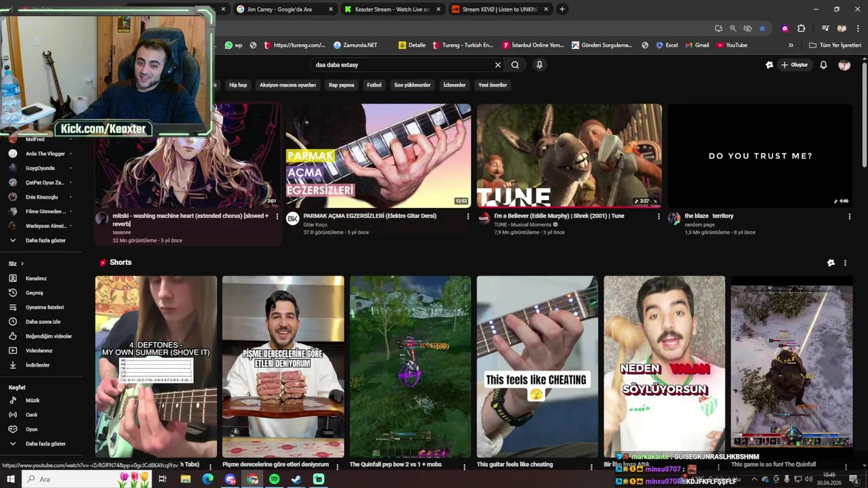Open the YouTube bookmark
The image size is (868, 488).
coord(732,45)
